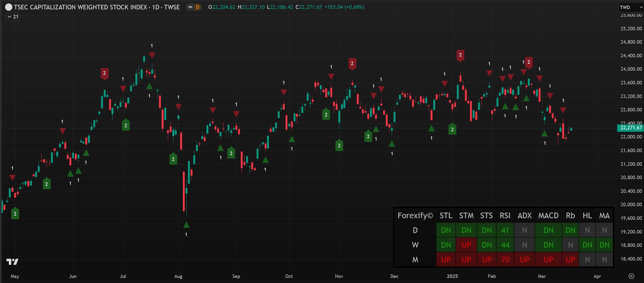Click RSI value 41 in the D row
This screenshot has width=644, height=283.
click(x=505, y=230)
